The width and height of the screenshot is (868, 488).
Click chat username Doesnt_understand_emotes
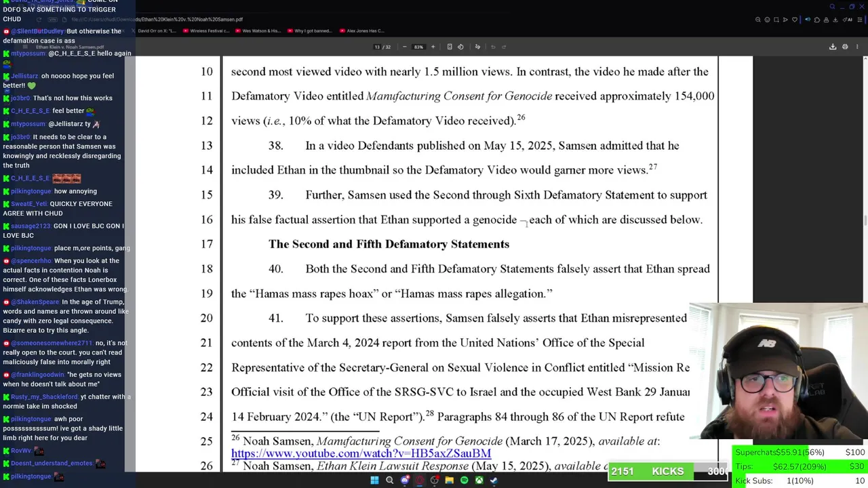click(x=52, y=464)
